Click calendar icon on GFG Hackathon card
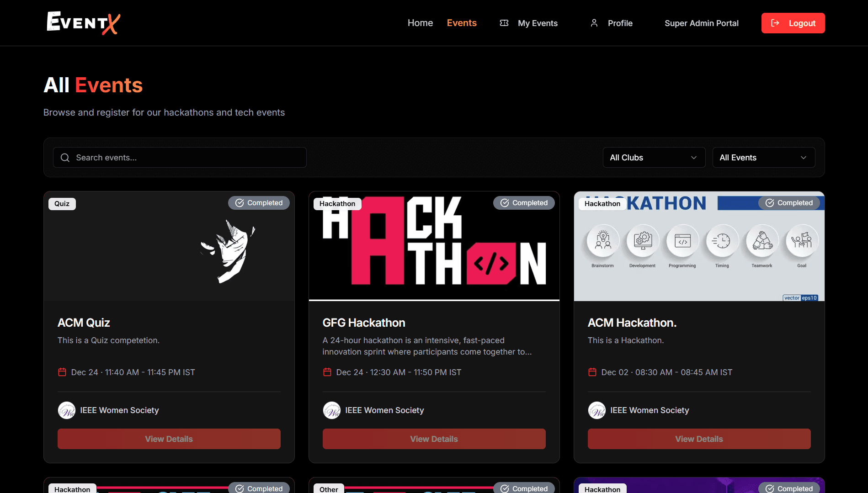 pyautogui.click(x=327, y=372)
